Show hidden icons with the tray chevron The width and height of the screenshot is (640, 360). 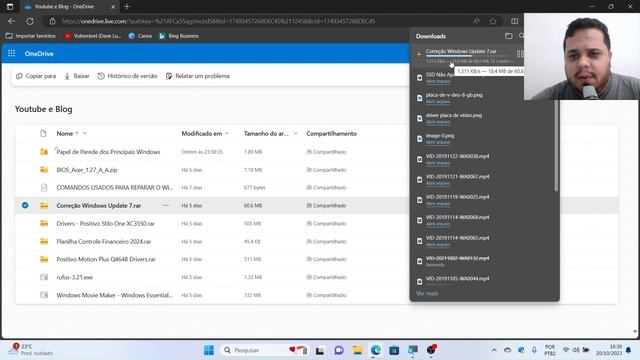(494, 350)
